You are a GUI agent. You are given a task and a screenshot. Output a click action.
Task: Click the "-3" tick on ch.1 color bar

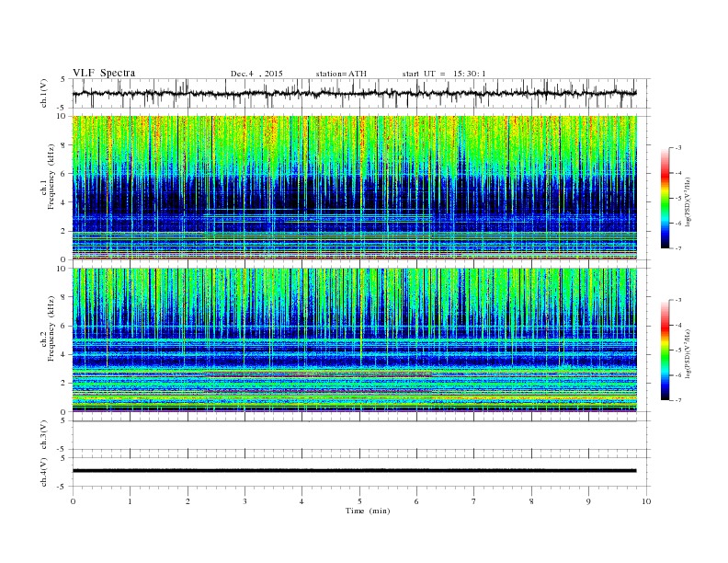pos(677,148)
